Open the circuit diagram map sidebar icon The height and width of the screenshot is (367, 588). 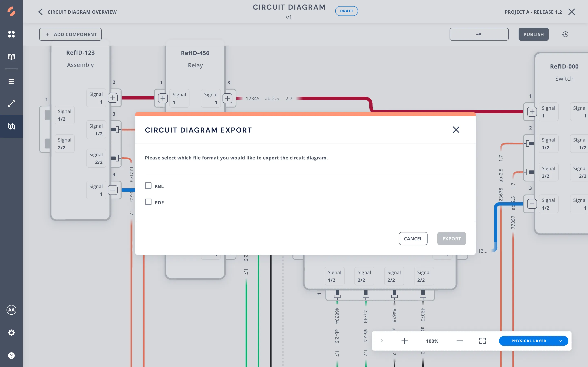click(11, 126)
